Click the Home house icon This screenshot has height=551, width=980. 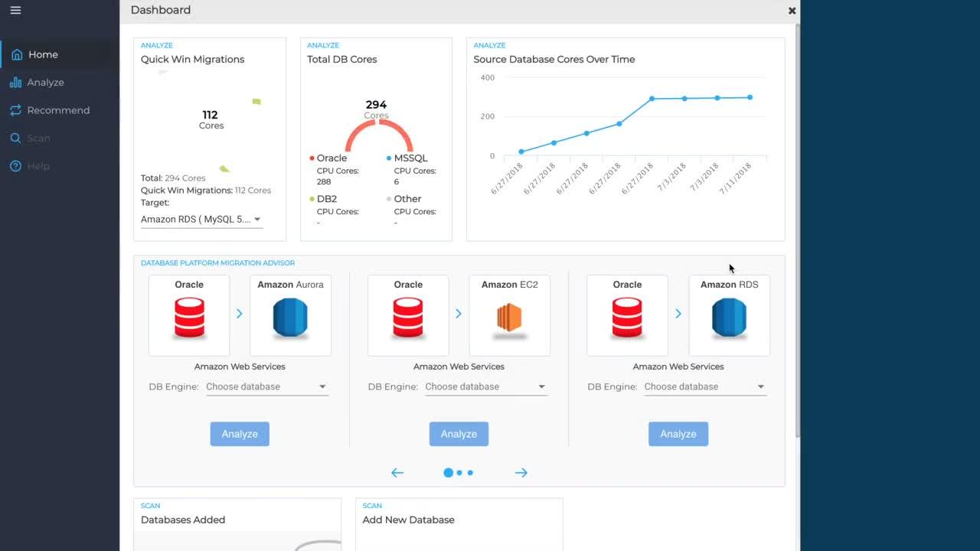(x=17, y=54)
